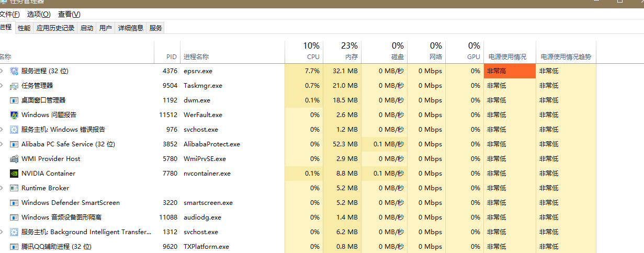The image size is (644, 253).
Task: Select the smartscreen.exe process name cell
Action: click(x=233, y=203)
